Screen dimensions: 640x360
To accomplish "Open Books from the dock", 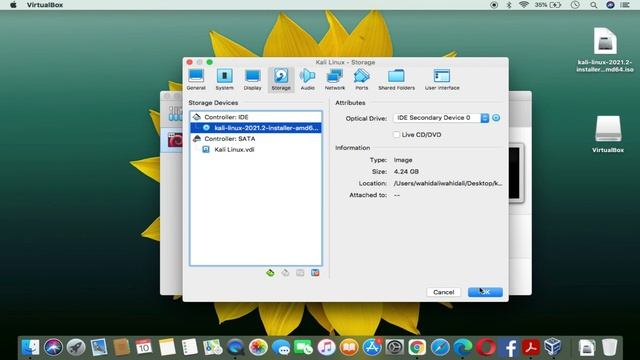I will click(349, 347).
